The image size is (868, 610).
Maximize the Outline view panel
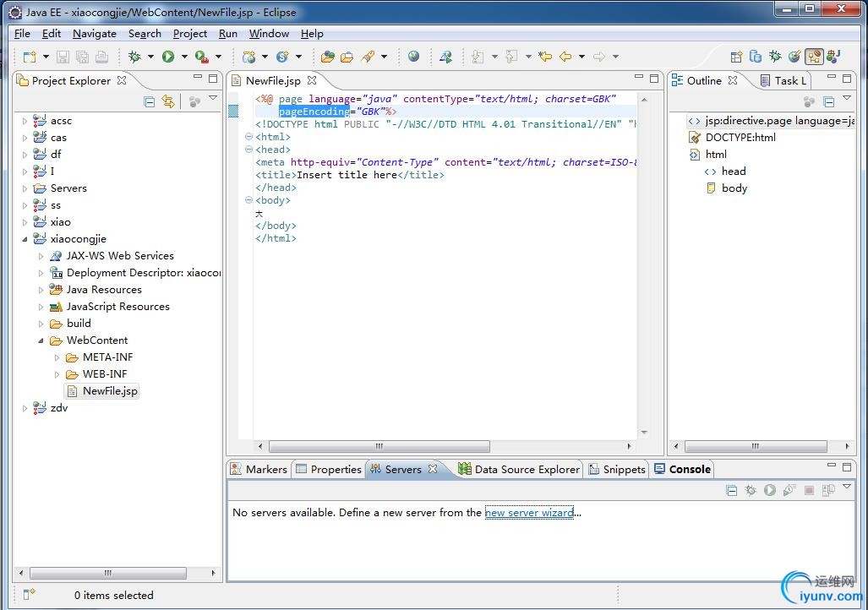point(847,79)
